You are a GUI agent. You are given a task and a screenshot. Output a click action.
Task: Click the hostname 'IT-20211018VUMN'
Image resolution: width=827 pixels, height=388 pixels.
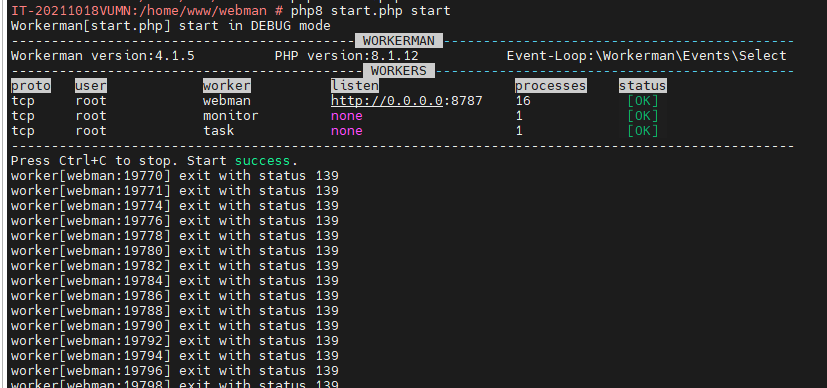[x=71, y=11]
